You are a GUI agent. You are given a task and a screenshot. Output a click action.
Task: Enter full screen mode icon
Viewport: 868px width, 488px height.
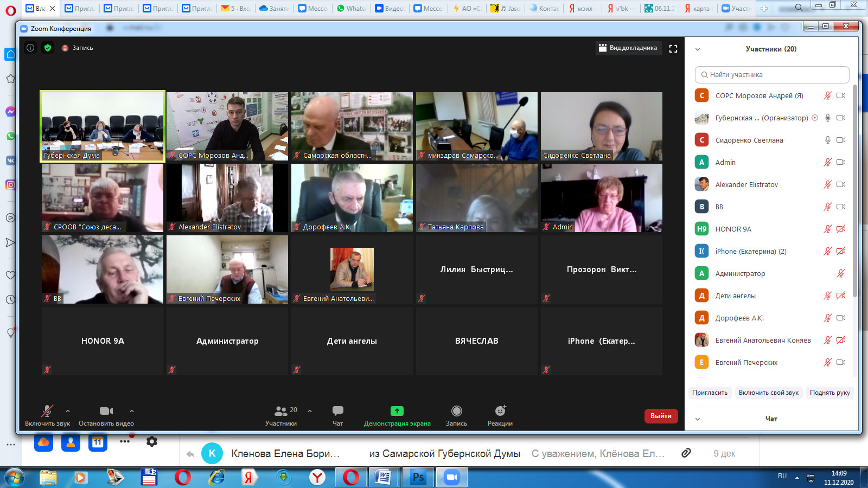pyautogui.click(x=673, y=49)
